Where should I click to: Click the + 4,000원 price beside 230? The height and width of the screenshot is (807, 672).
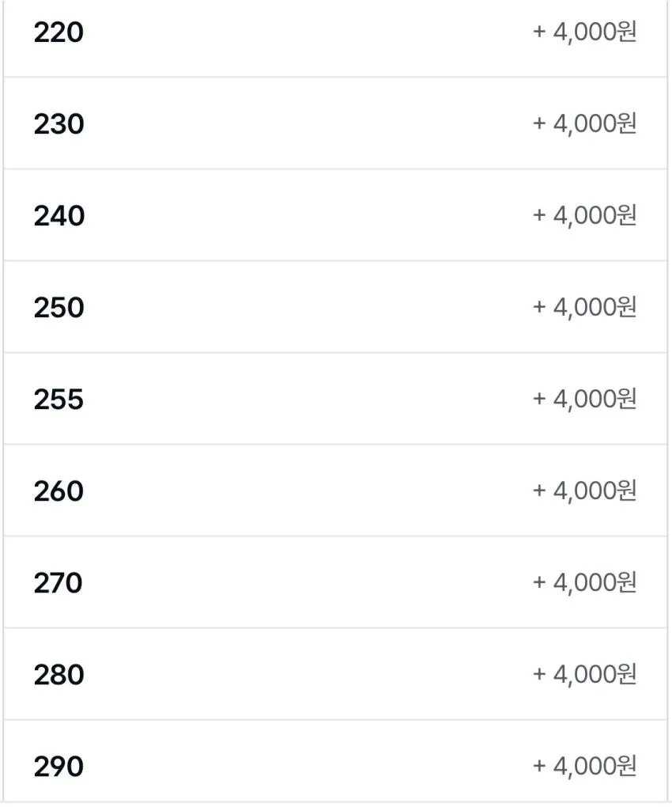[584, 124]
